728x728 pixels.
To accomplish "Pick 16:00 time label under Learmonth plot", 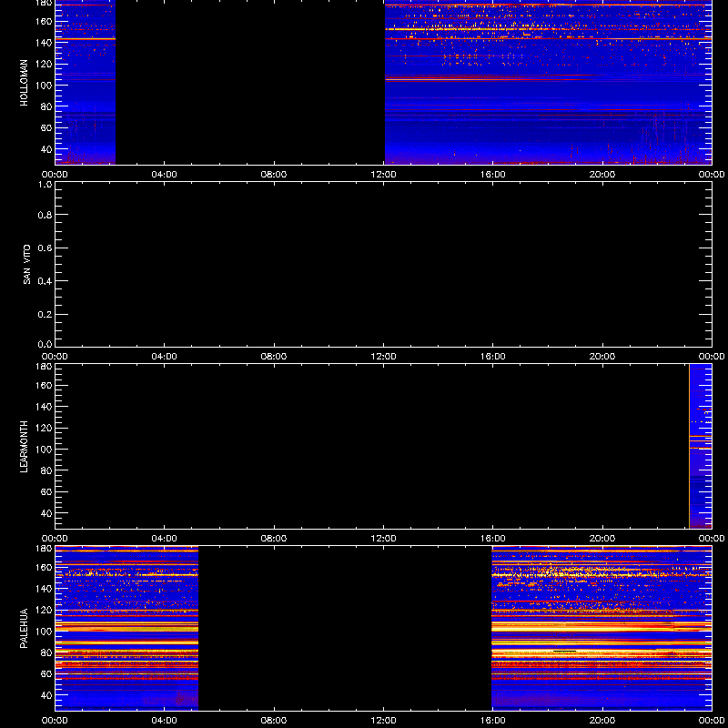I will click(x=493, y=539).
